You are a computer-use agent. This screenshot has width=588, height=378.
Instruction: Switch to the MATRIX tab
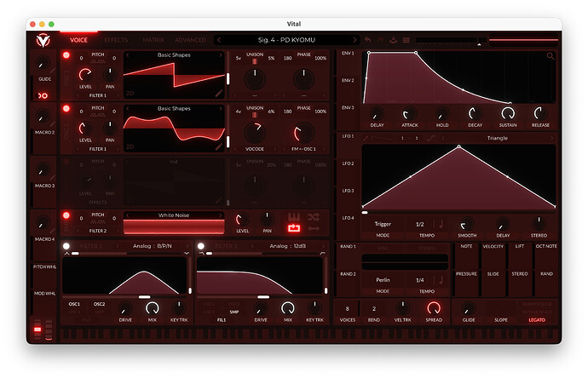153,40
